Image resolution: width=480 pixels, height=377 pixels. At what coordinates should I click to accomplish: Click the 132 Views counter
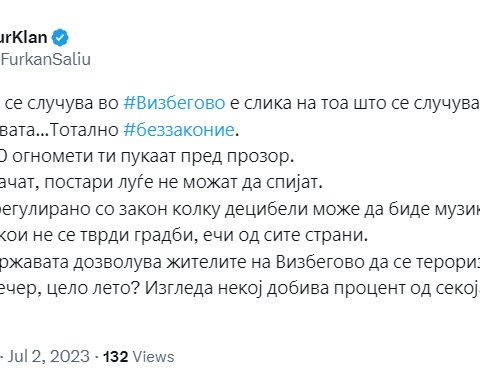click(139, 357)
